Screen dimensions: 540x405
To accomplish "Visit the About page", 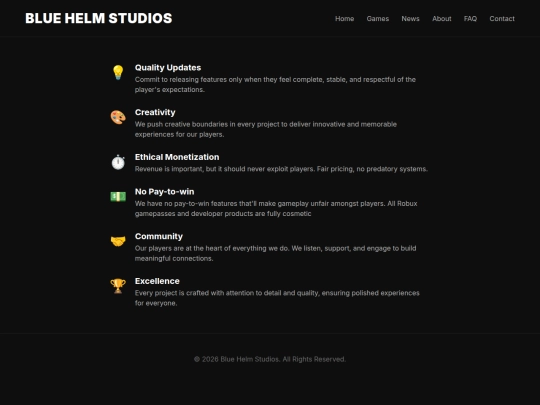I will coord(442,19).
